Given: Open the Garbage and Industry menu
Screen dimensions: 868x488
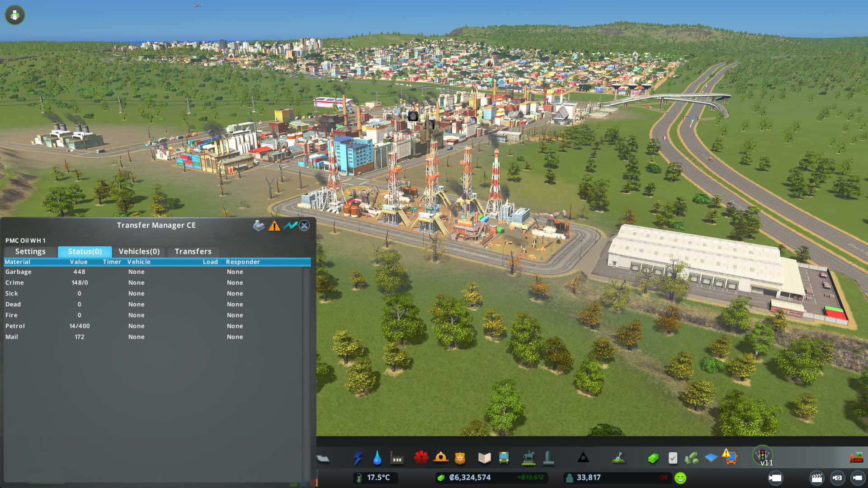Looking at the screenshot, I should [x=397, y=458].
